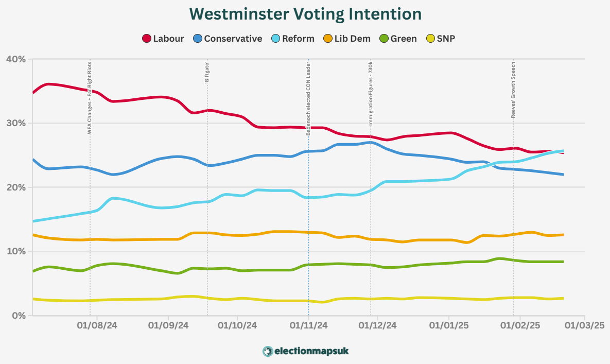Click the orange Lib Dem legend dot
This screenshot has width=610, height=364.
point(328,39)
